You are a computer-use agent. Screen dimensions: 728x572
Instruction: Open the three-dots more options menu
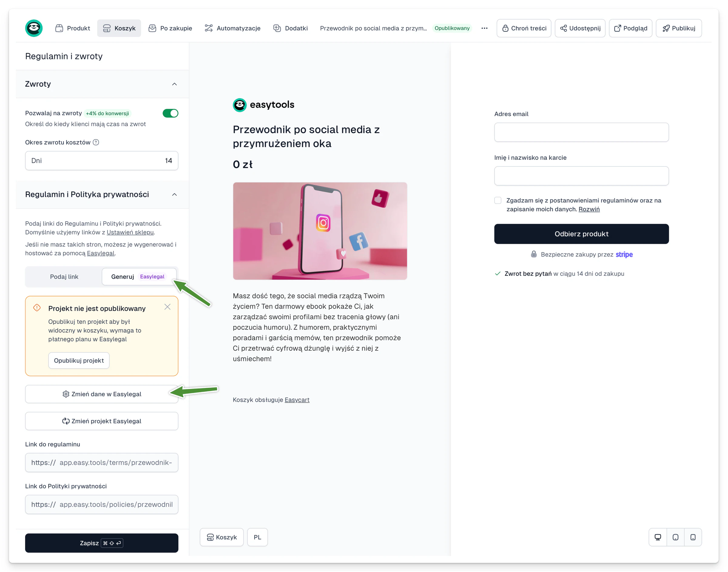[484, 28]
